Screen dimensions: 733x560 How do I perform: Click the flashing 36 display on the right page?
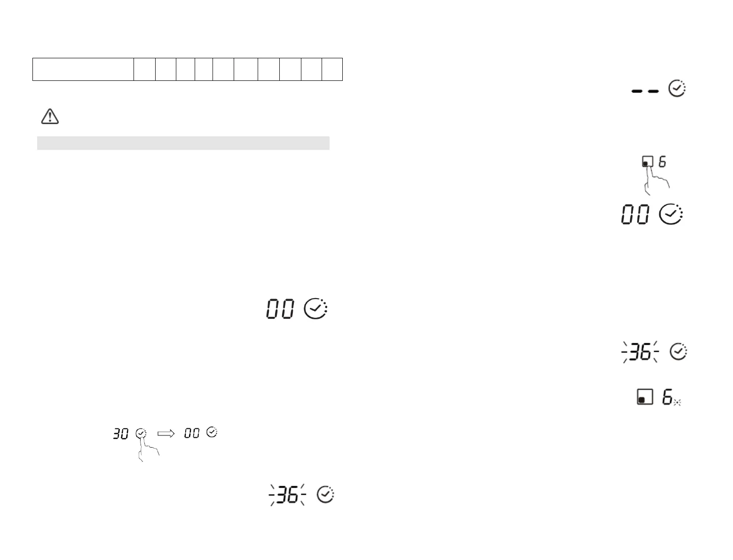(x=640, y=352)
